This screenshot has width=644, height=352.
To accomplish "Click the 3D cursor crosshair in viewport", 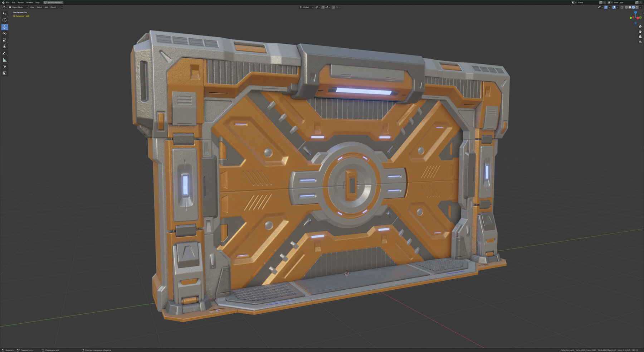I will [x=347, y=274].
